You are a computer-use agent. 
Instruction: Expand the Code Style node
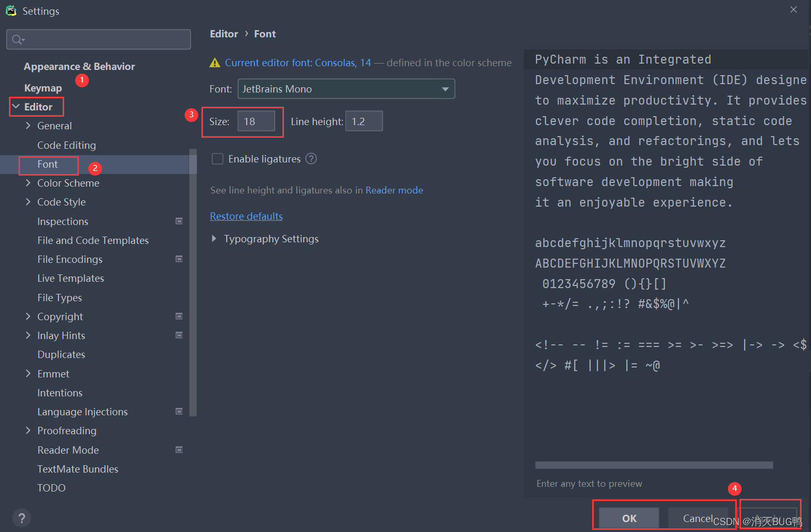coord(28,202)
